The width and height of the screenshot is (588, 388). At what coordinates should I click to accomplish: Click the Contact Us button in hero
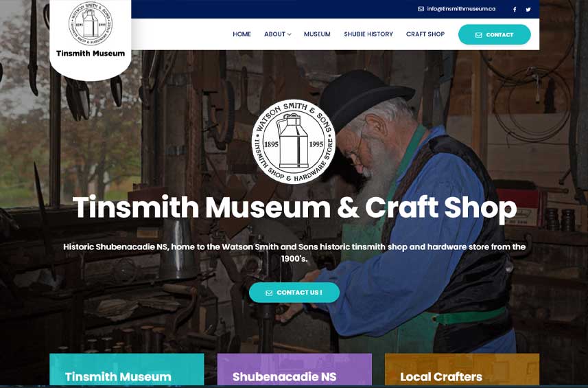point(294,293)
